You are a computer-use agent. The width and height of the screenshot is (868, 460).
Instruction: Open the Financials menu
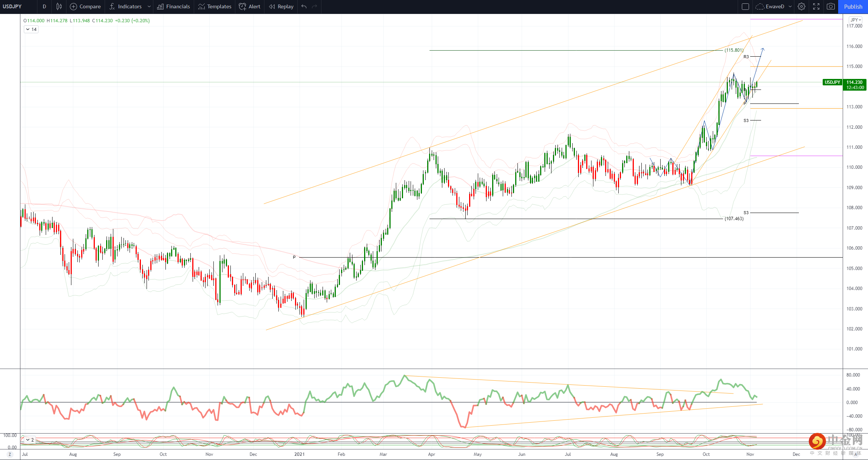[174, 6]
